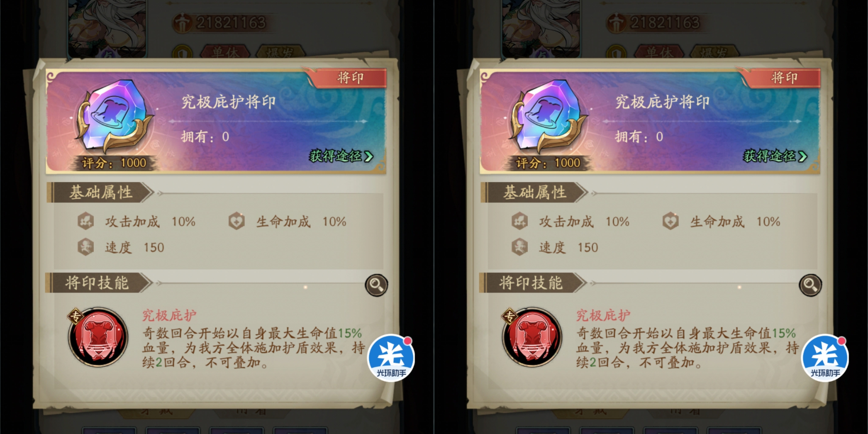The width and height of the screenshot is (868, 434).
Task: Click magnifier icon in right panel's 将印技能 header
Action: (810, 285)
